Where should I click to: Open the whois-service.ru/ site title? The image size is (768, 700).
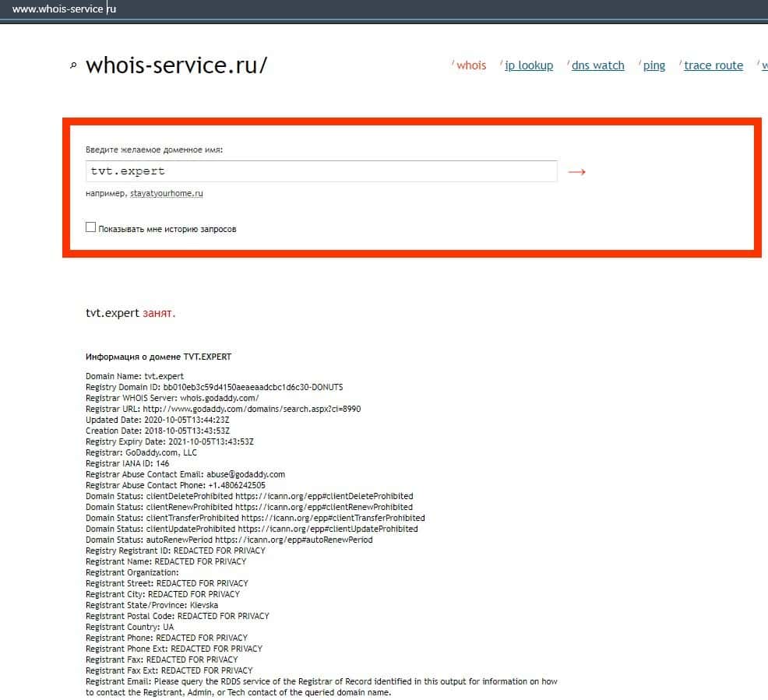[x=176, y=65]
